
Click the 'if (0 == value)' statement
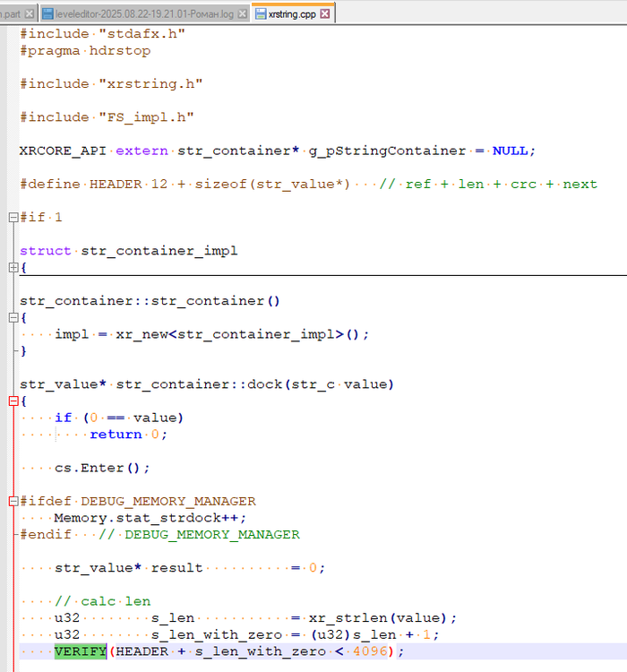[119, 418]
